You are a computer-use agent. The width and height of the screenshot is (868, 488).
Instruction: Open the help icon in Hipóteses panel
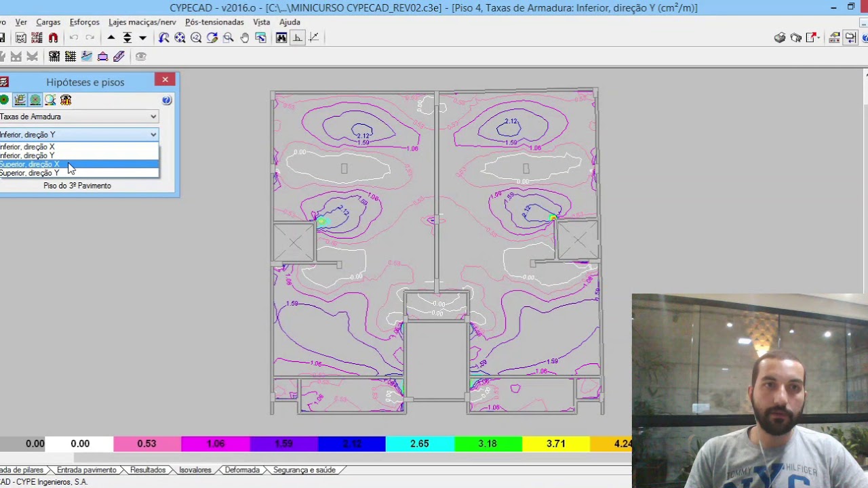167,100
